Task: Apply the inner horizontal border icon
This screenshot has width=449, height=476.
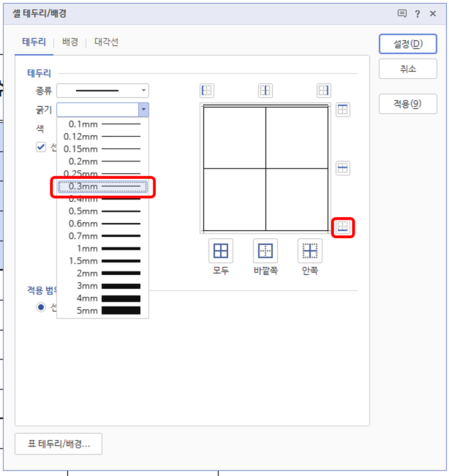Action: pos(343,168)
